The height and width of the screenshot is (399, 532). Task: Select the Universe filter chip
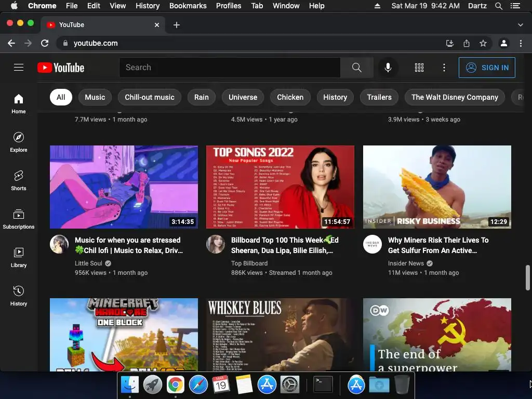coord(243,97)
